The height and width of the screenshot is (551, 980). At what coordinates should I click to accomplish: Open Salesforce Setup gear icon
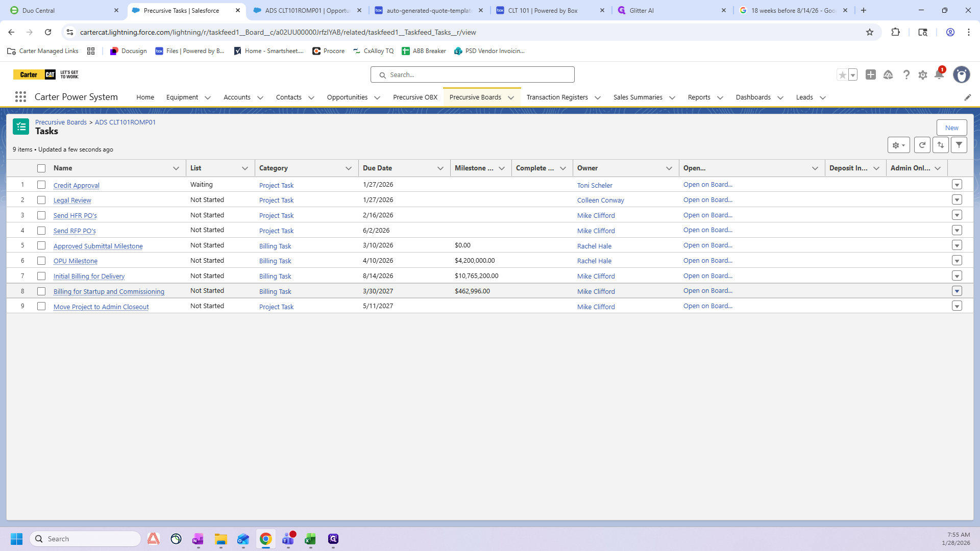click(x=922, y=75)
